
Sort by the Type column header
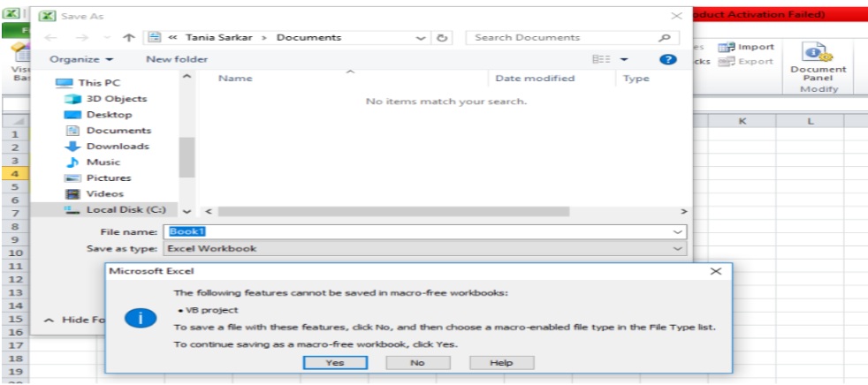click(636, 79)
